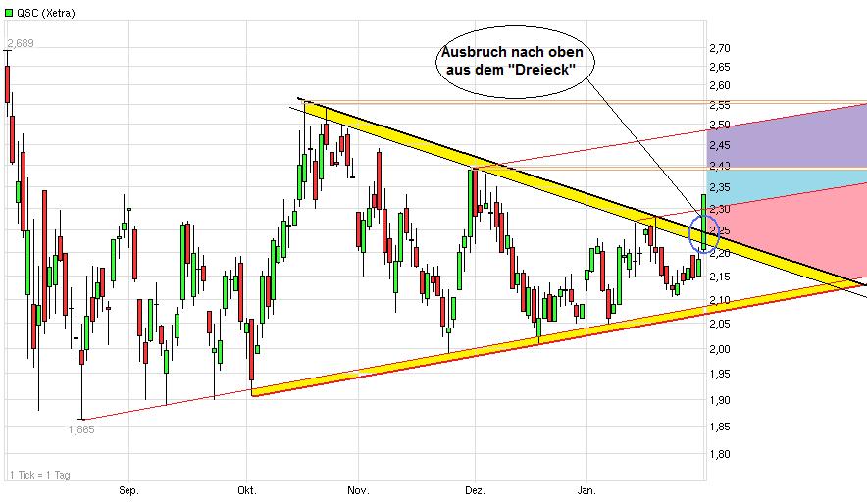867x504 pixels.
Task: Select the Dez. month label
Action: tap(475, 490)
